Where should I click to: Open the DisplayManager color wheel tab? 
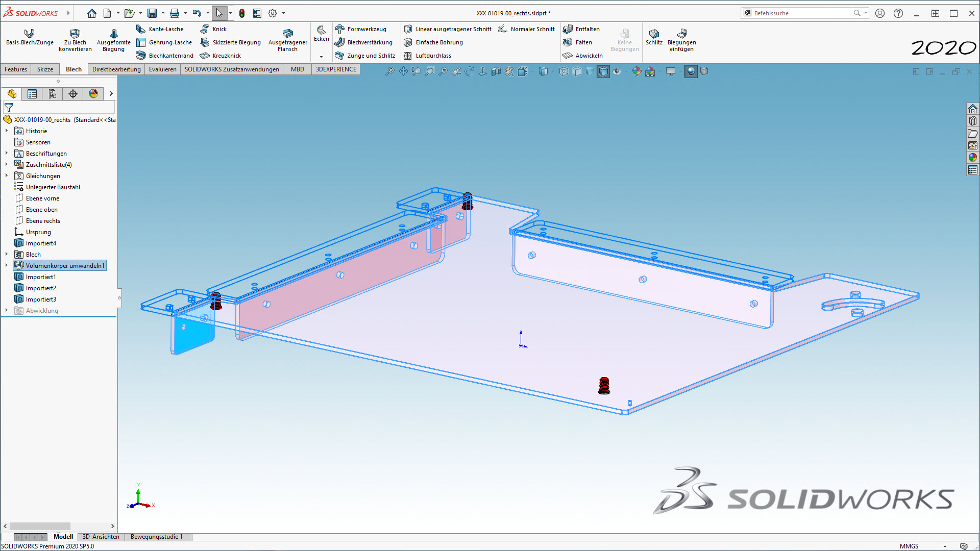(93, 94)
